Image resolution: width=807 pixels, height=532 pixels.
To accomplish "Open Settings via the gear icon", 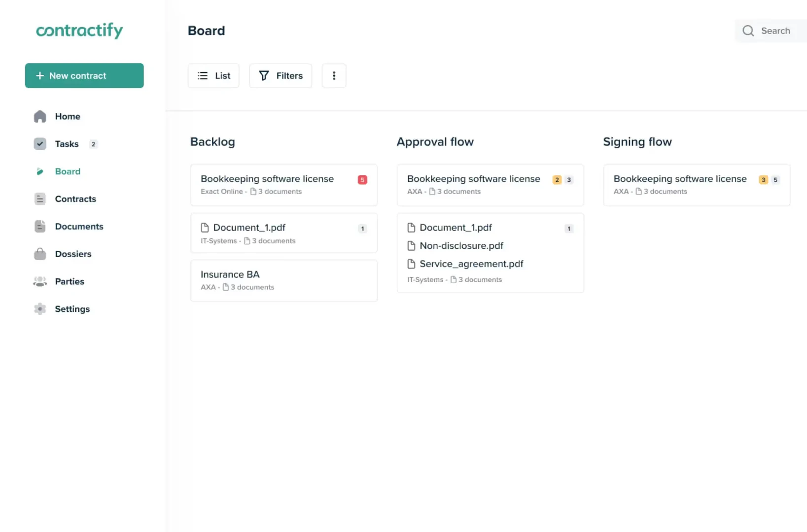I will [x=39, y=309].
